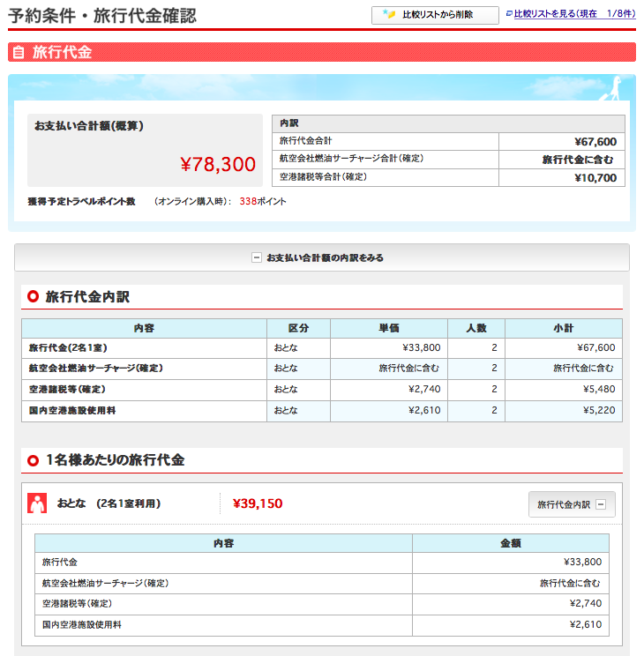
Task: Select the ¥67,600 value in 旅行代金合計 row
Action: click(x=595, y=142)
